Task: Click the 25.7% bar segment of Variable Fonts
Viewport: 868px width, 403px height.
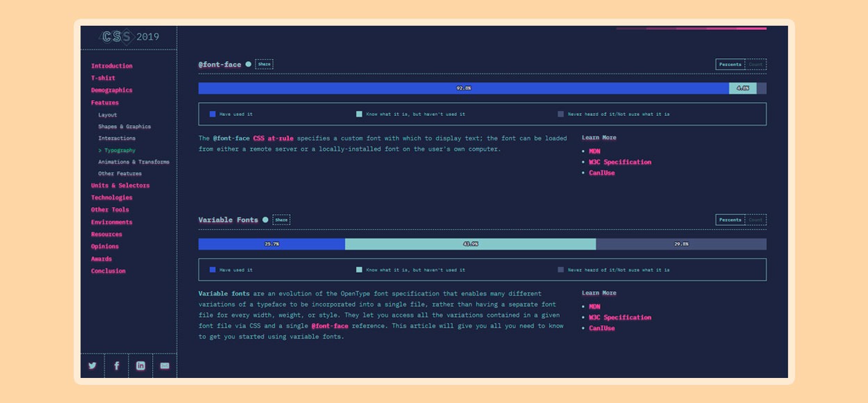Action: (272, 244)
